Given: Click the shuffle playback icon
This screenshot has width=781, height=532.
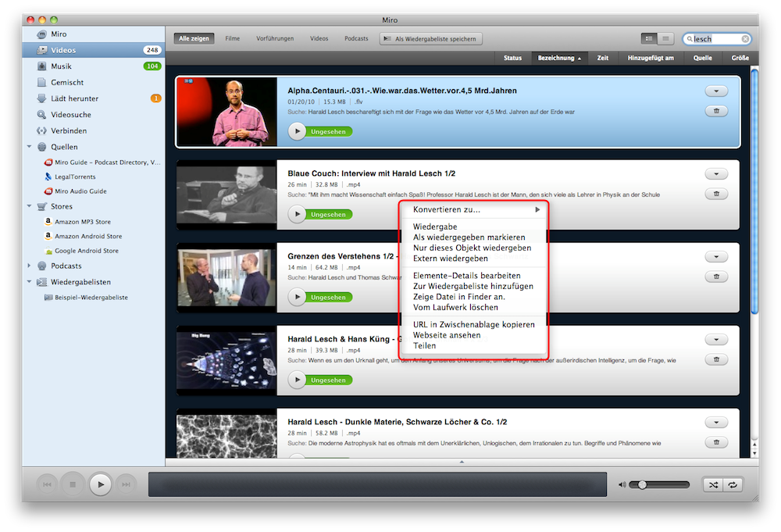Looking at the screenshot, I should point(713,484).
